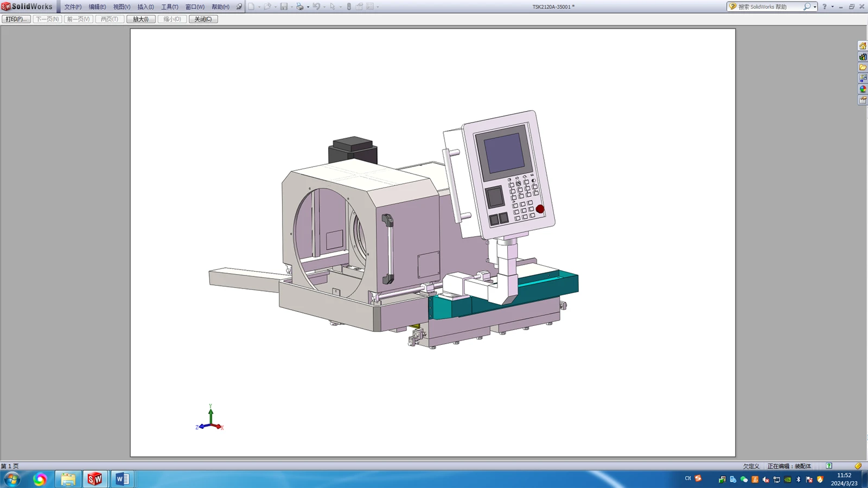Open the Design Library panel

[x=863, y=57]
